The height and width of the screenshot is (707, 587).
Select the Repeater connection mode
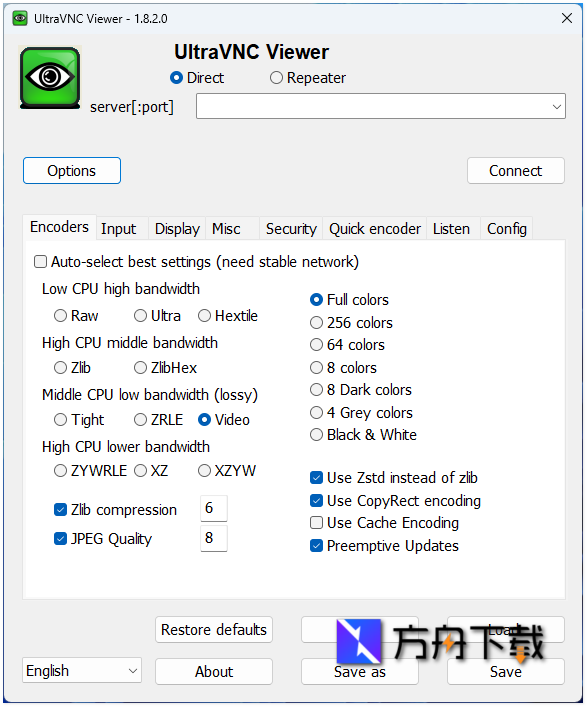coord(276,78)
